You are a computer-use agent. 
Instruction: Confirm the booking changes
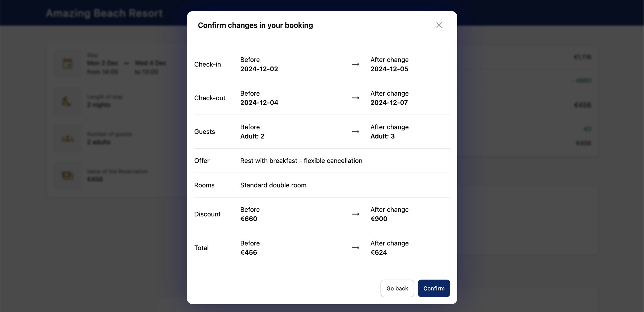434,288
